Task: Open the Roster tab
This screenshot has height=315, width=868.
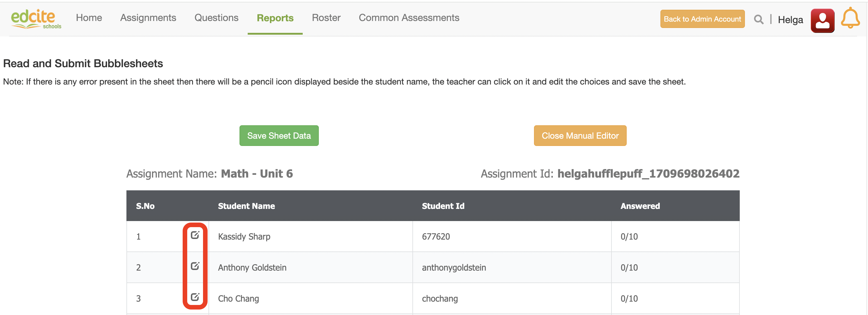Action: [326, 18]
